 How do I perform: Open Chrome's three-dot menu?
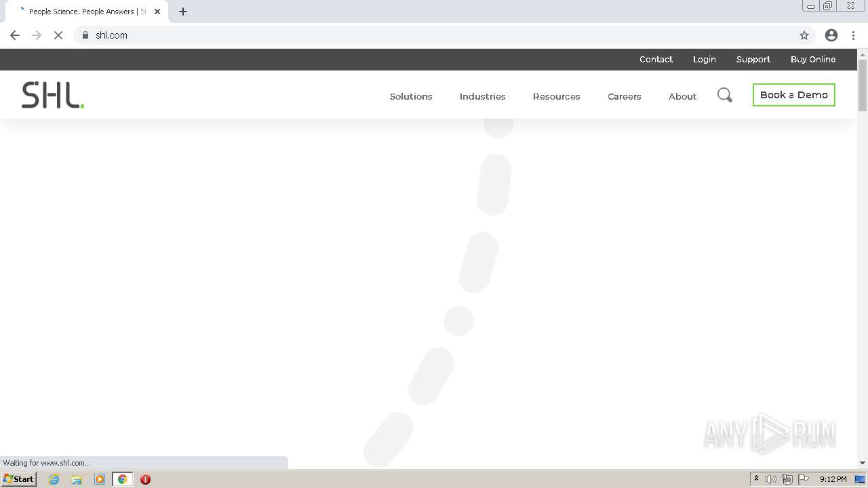click(854, 35)
